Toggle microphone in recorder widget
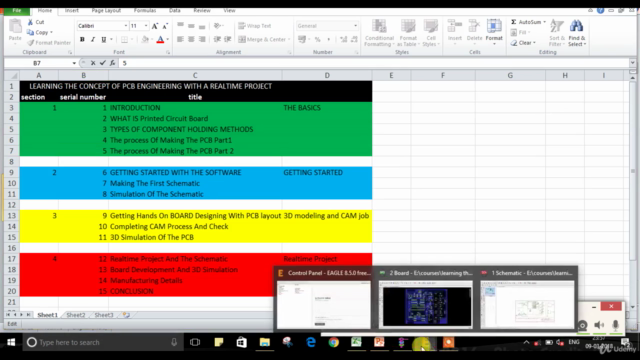 click(616, 324)
